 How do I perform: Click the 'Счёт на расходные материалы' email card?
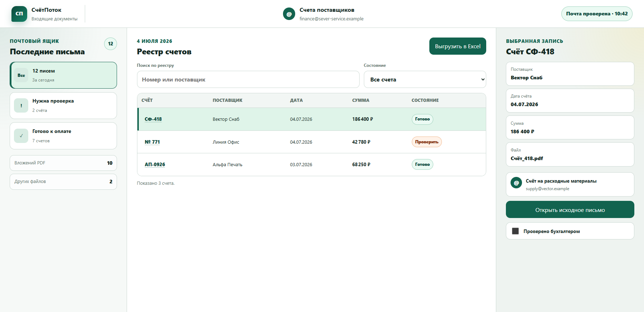click(x=570, y=184)
